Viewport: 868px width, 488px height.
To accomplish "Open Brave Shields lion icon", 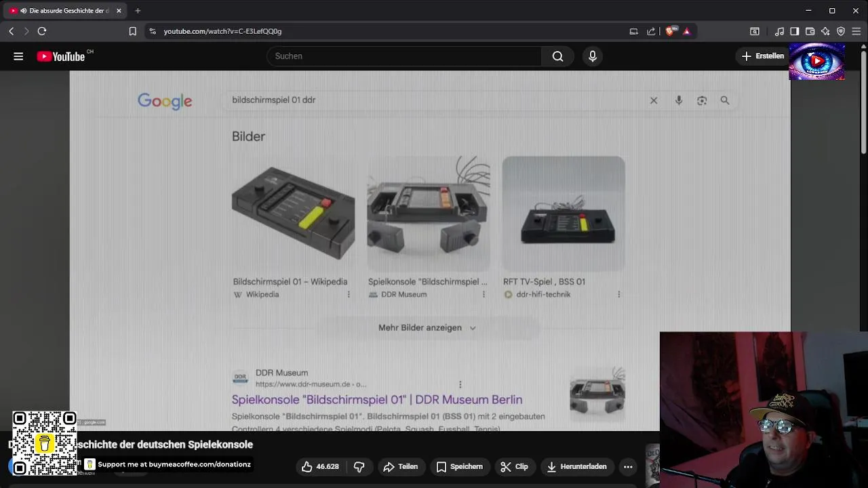I will [x=671, y=31].
